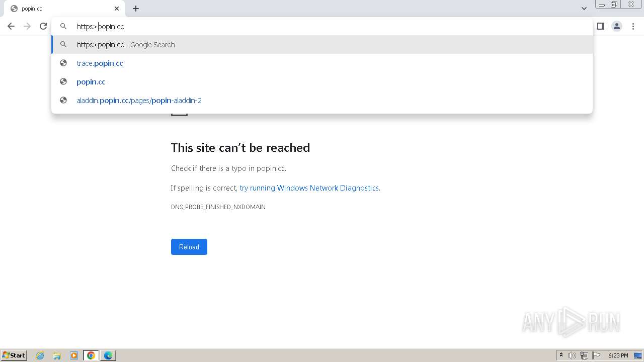Open the profile avatar menu
This screenshot has width=644, height=362.
click(x=617, y=26)
